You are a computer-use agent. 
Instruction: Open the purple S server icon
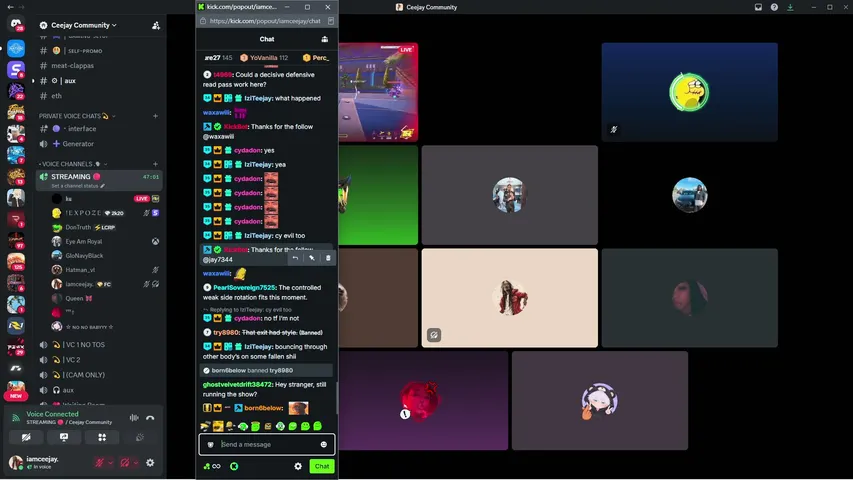pyautogui.click(x=16, y=69)
